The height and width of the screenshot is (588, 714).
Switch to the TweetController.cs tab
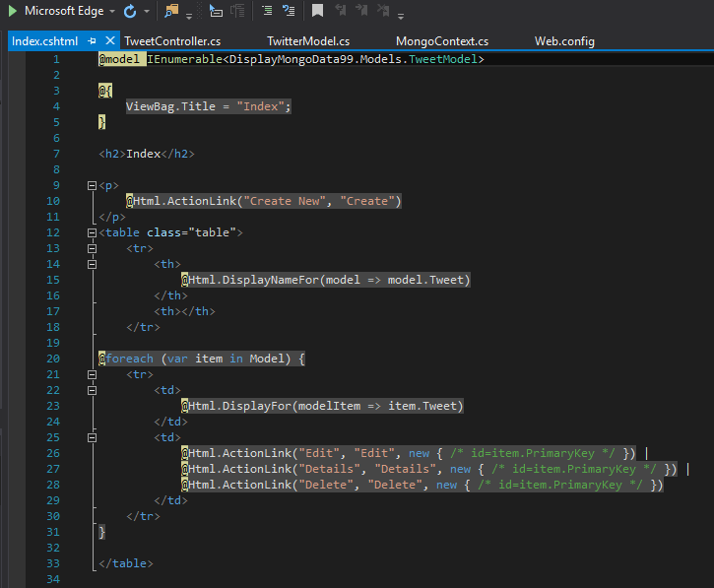tap(172, 41)
